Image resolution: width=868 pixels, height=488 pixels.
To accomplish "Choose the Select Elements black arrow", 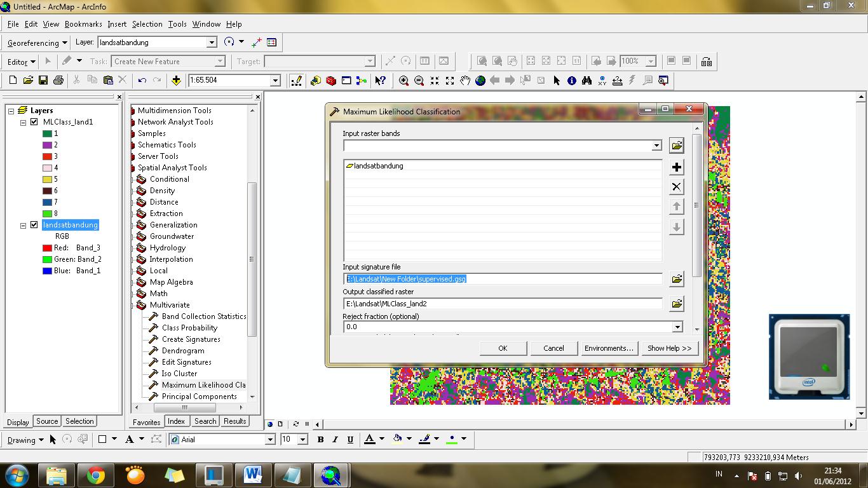I will [x=557, y=80].
